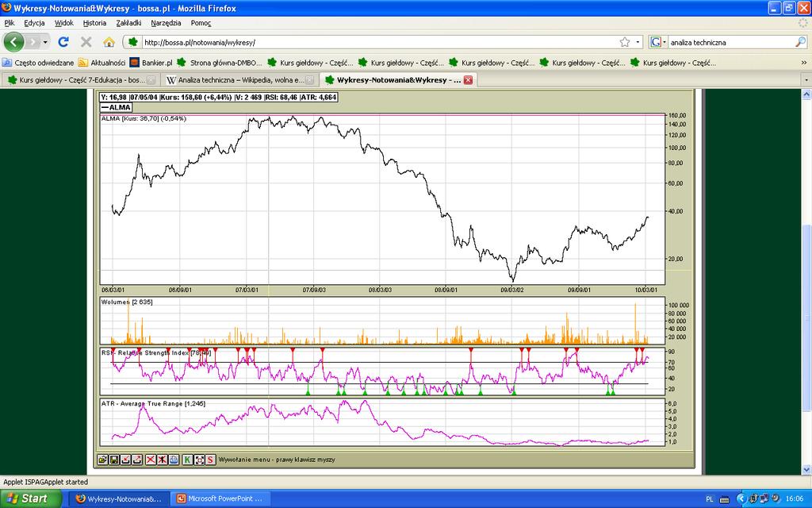Open the Narzędzia menu
This screenshot has height=508, width=812.
167,23
